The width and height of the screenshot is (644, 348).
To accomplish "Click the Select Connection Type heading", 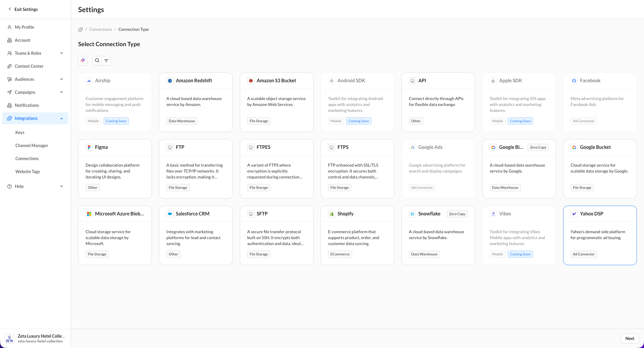I will (109, 44).
